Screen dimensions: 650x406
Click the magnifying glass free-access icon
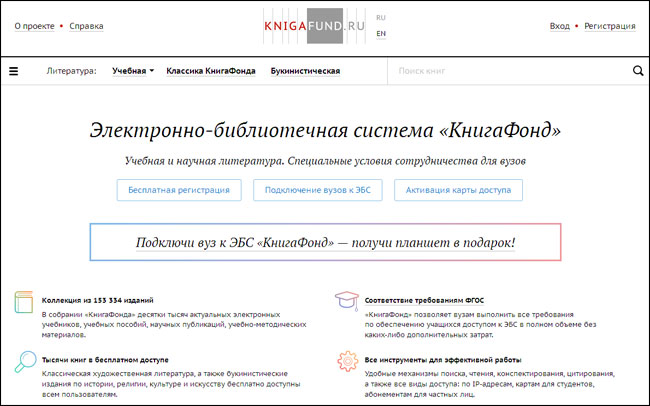[x=25, y=362]
